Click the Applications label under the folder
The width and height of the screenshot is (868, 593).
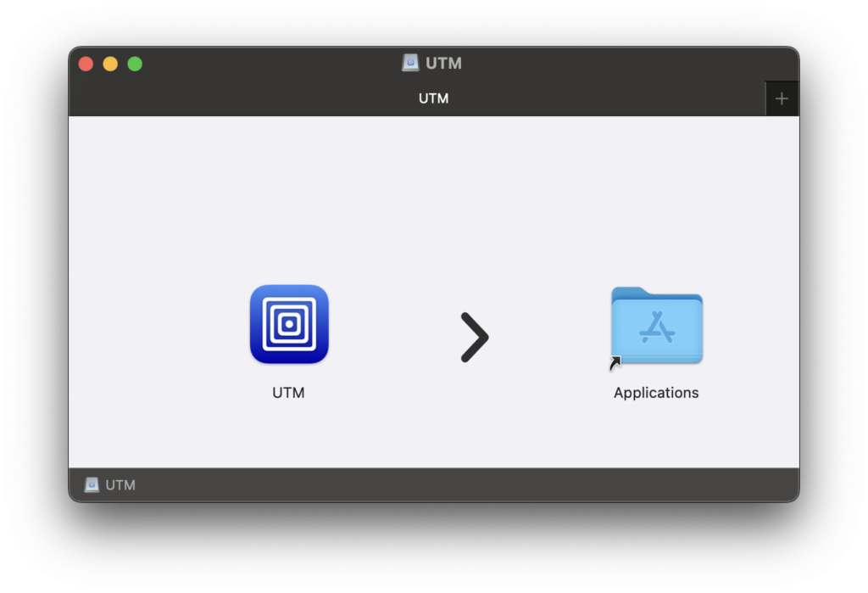(x=656, y=393)
